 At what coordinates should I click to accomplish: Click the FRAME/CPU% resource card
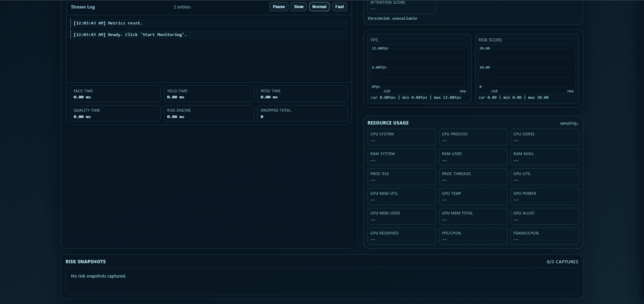pyautogui.click(x=545, y=236)
